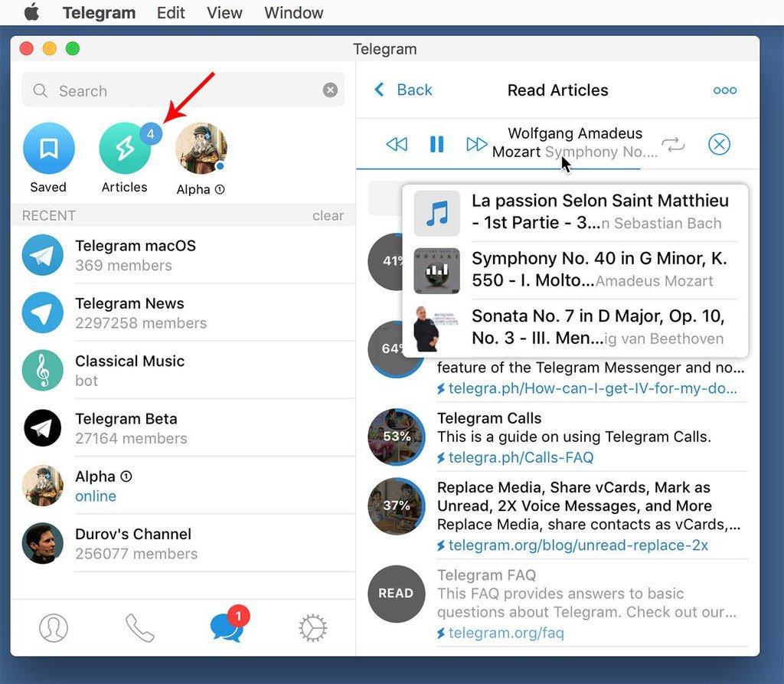Click the Mozart Symphony track title

[x=575, y=142]
